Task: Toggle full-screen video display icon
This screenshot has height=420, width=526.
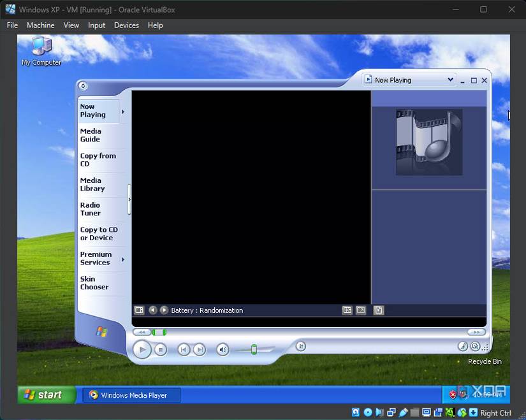Action: pos(361,310)
